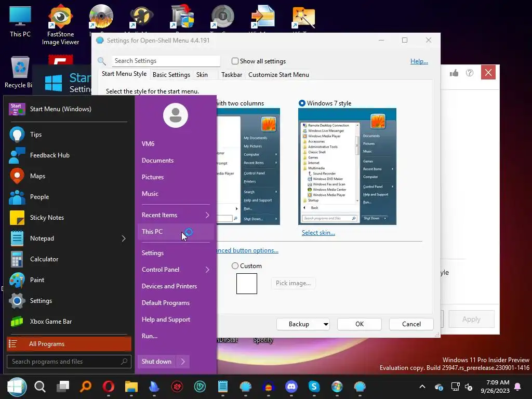Open the Taskbar tab
Image resolution: width=532 pixels, height=399 pixels.
[232, 75]
